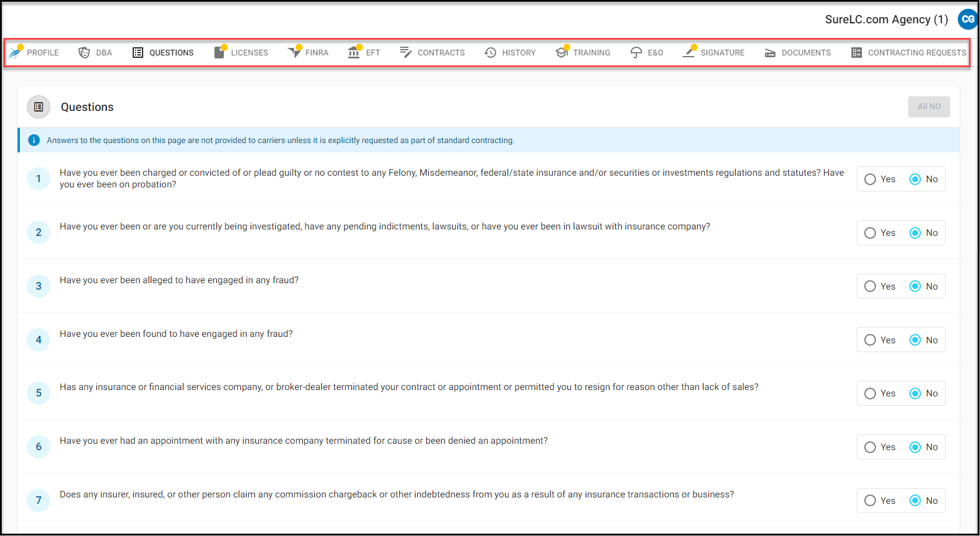Select Yes for question 2 investigations
The image size is (980, 536).
click(870, 233)
